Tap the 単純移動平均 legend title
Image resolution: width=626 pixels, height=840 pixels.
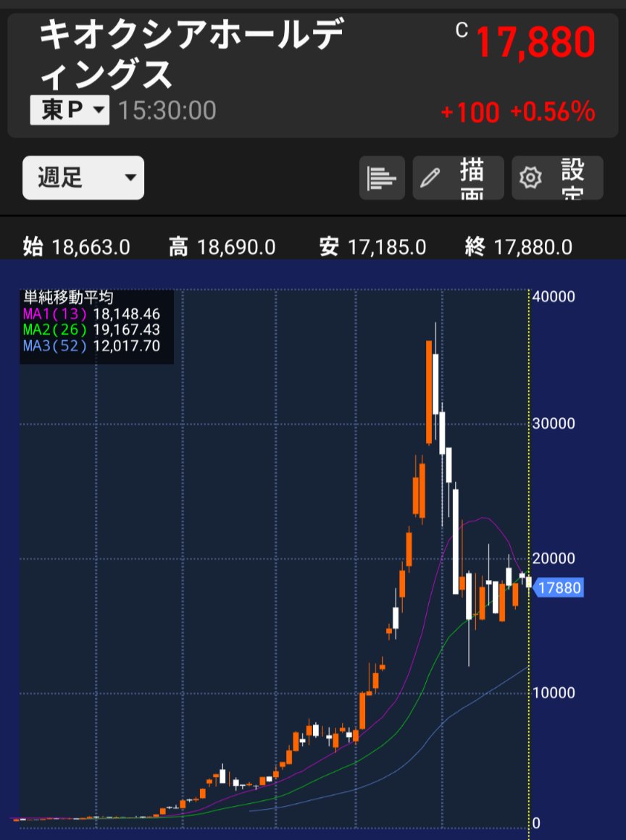coord(68,298)
